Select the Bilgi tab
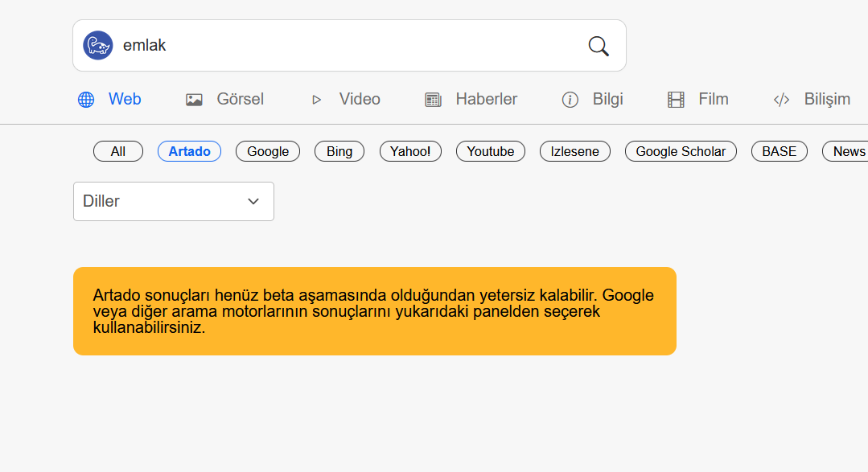 coord(608,99)
